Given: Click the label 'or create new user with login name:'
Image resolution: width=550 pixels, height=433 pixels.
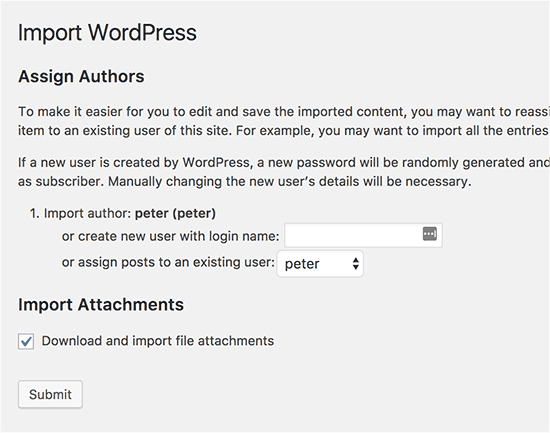Looking at the screenshot, I should coord(170,236).
